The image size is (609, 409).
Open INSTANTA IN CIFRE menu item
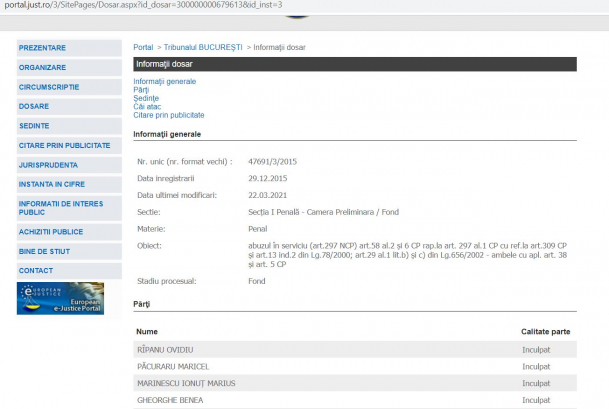(x=54, y=184)
